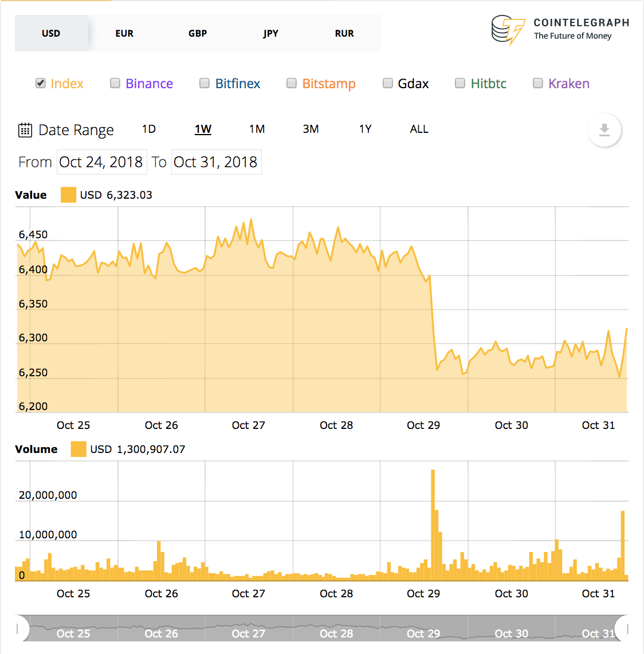
Task: Set date range to 3M
Action: click(311, 129)
